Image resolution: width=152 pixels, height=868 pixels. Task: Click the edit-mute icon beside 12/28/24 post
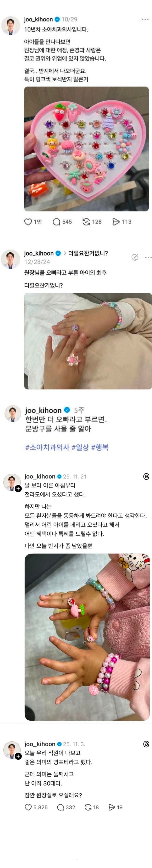point(135,257)
